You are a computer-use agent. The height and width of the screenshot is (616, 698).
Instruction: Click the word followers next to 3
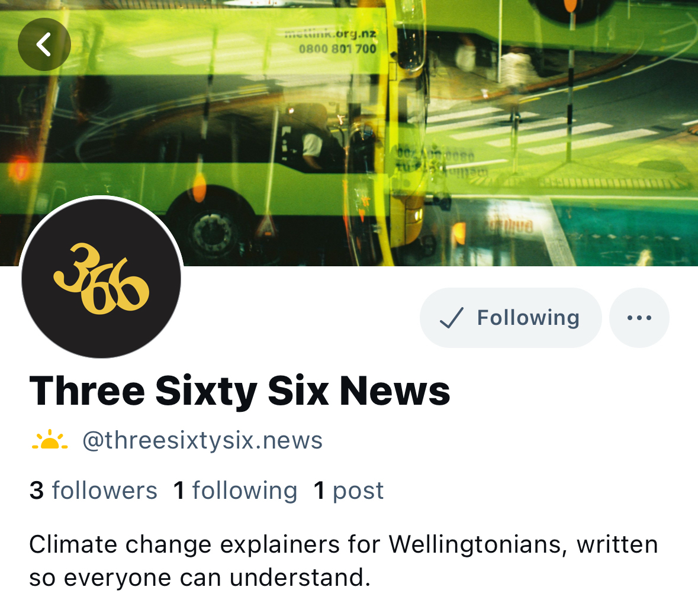tap(105, 491)
